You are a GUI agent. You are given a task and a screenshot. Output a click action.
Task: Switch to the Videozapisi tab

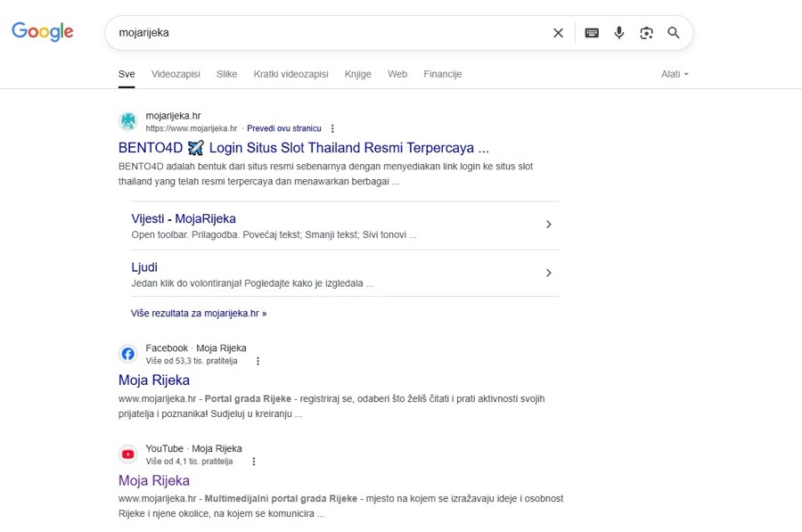pos(176,74)
